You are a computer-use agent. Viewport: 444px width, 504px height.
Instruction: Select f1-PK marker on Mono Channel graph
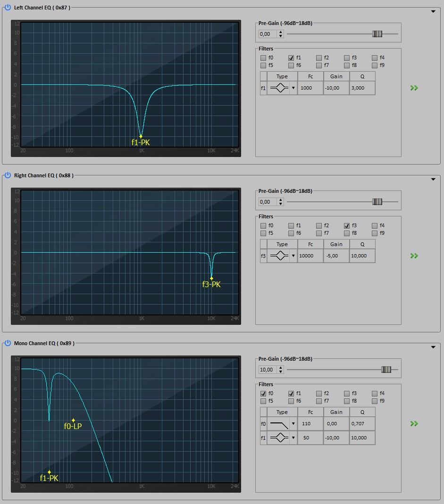coord(49,472)
